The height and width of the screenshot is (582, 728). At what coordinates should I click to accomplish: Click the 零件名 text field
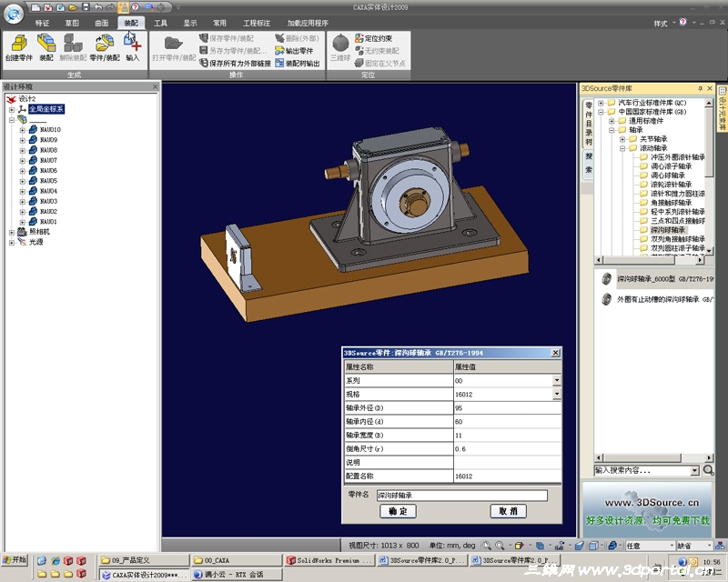pyautogui.click(x=462, y=496)
